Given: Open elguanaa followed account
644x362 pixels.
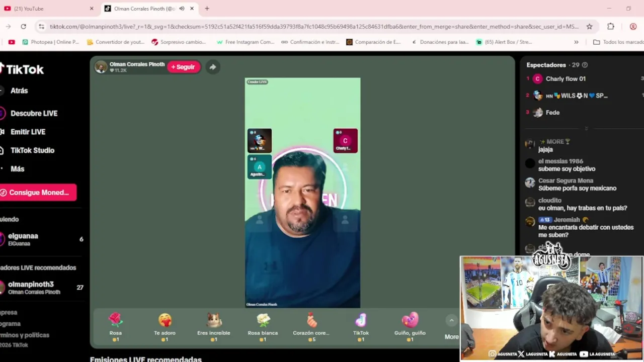Looking at the screenshot, I should click(41, 239).
